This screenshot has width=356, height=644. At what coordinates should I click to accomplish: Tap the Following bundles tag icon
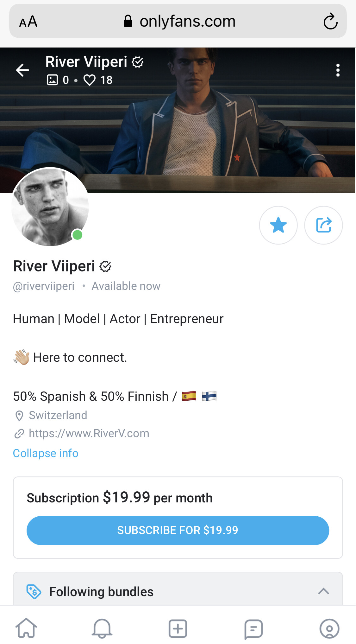click(x=34, y=591)
